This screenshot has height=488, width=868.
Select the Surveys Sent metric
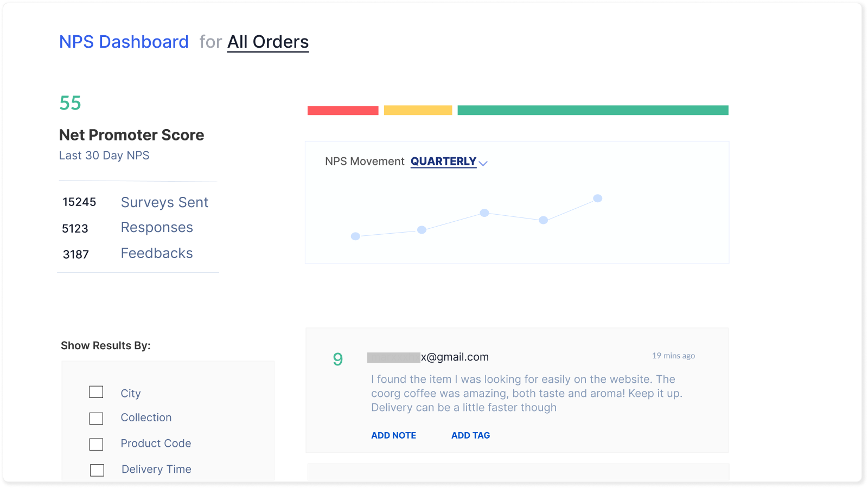164,202
